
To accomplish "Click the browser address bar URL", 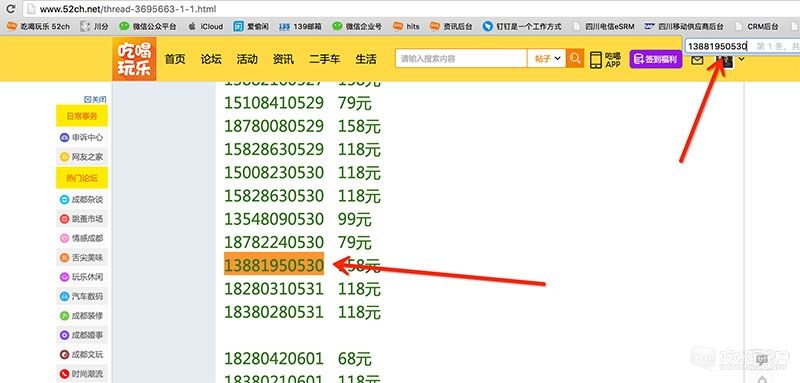I will 128,9.
